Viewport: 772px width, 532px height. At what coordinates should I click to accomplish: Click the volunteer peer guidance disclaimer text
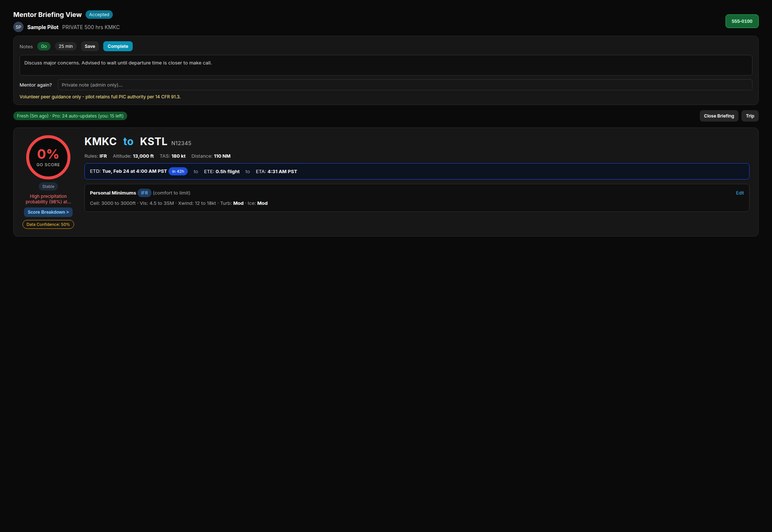100,97
